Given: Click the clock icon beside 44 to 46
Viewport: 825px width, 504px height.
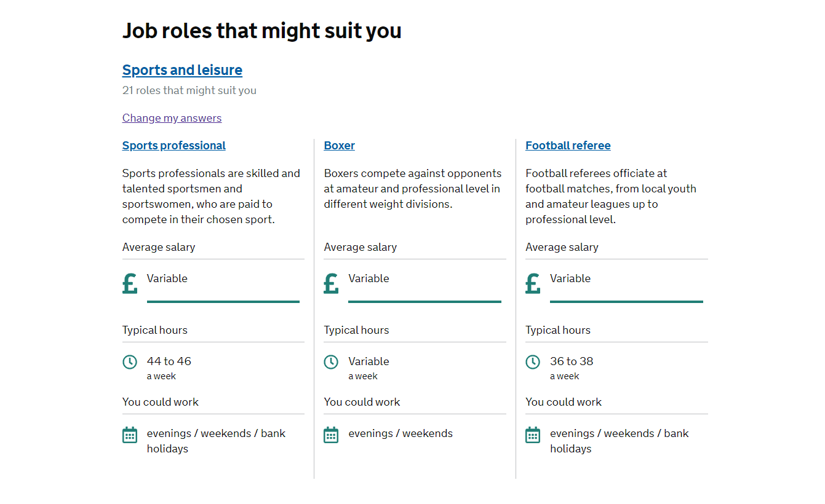Looking at the screenshot, I should 130,362.
